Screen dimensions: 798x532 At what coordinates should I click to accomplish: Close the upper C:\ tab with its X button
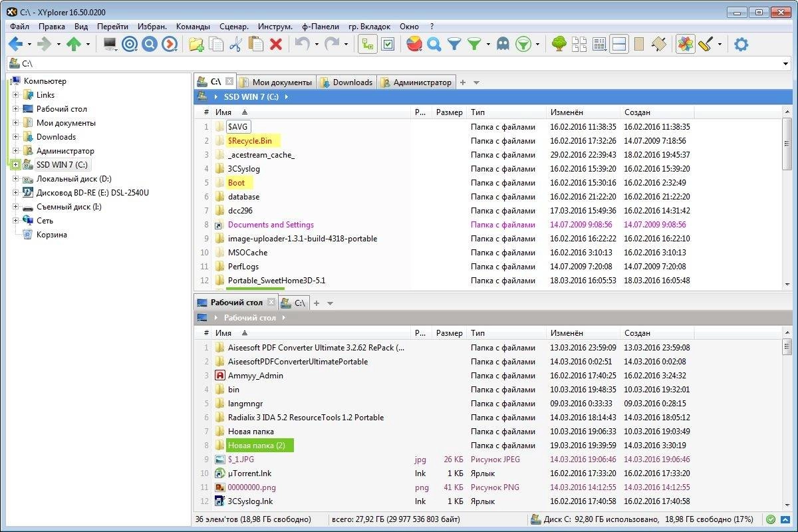(x=229, y=82)
